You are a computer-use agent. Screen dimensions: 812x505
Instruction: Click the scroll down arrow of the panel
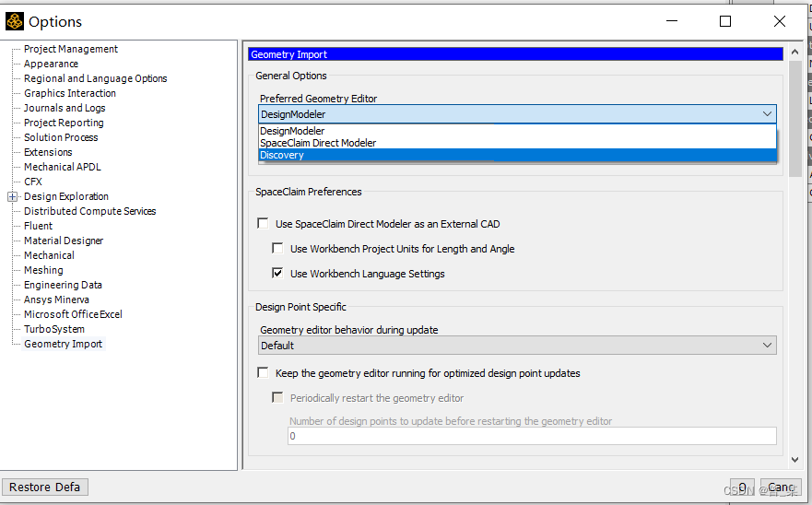coord(794,460)
